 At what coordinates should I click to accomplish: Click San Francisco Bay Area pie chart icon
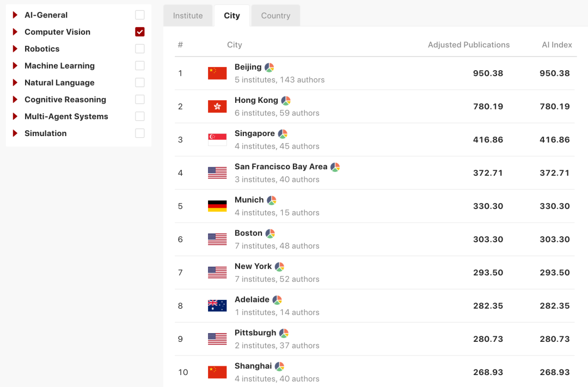(x=335, y=167)
